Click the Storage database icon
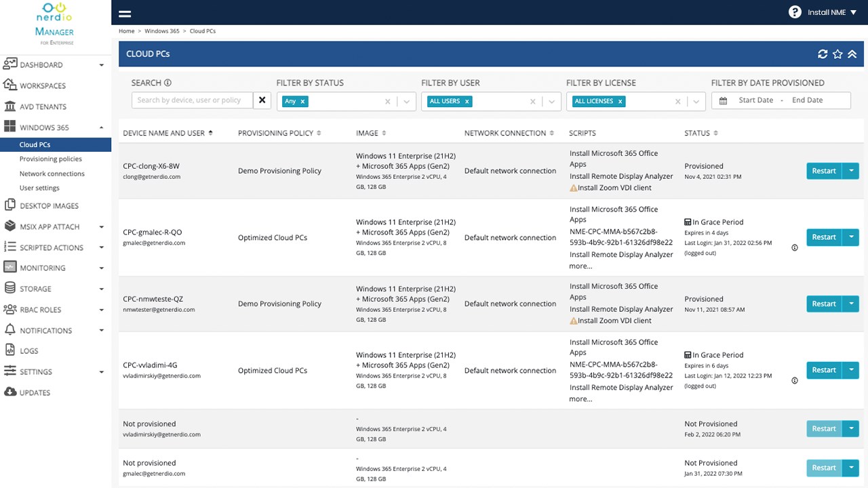868x488 pixels. [10, 289]
